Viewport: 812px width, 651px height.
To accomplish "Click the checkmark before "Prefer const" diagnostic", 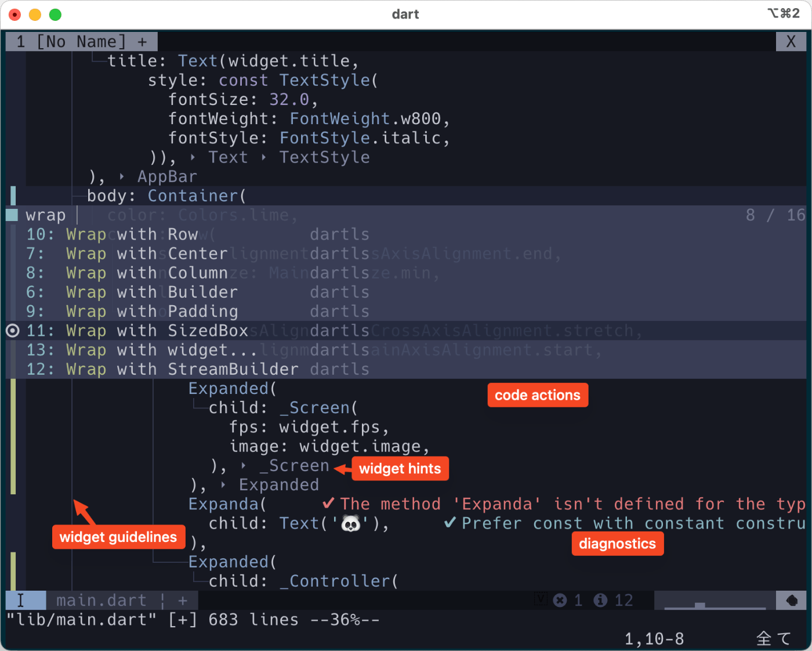I will 450,523.
